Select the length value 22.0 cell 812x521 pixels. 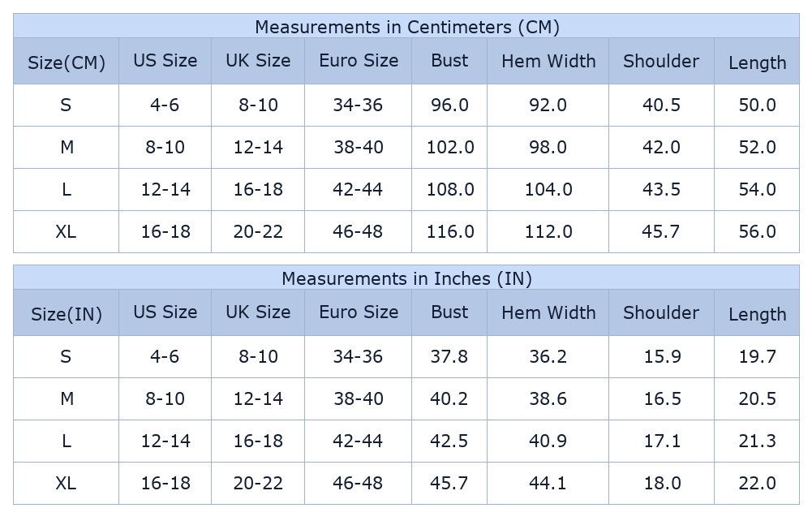(x=757, y=484)
